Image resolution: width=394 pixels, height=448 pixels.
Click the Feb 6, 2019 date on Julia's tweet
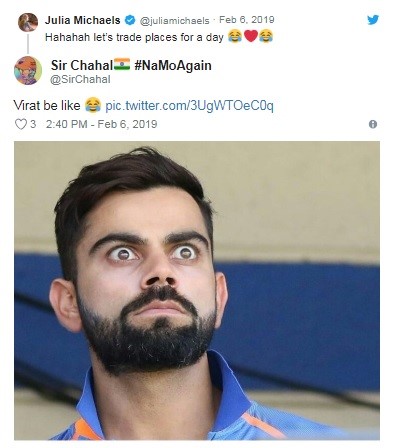247,20
